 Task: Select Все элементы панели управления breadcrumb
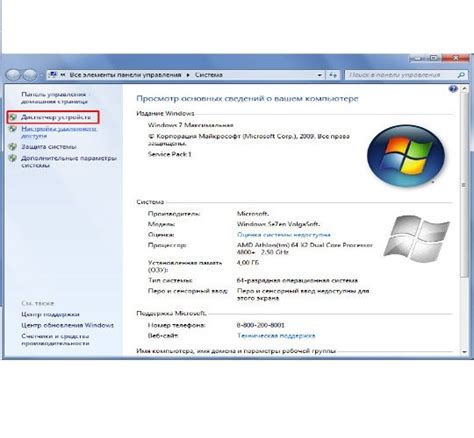(x=125, y=75)
